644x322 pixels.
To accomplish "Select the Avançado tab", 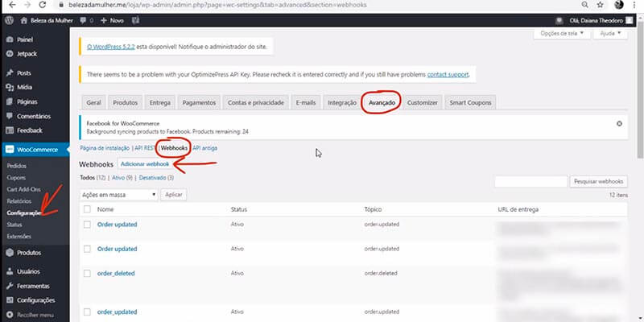I will click(382, 103).
